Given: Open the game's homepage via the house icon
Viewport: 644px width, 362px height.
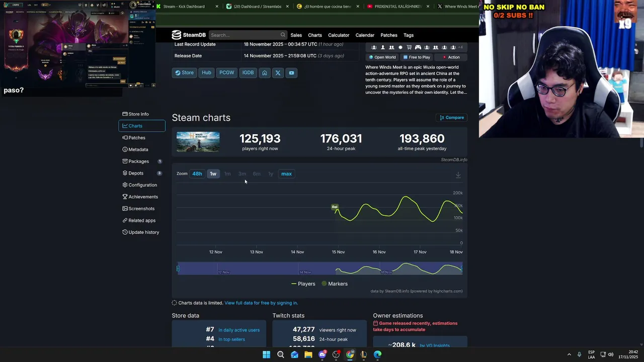Looking at the screenshot, I should tap(265, 73).
